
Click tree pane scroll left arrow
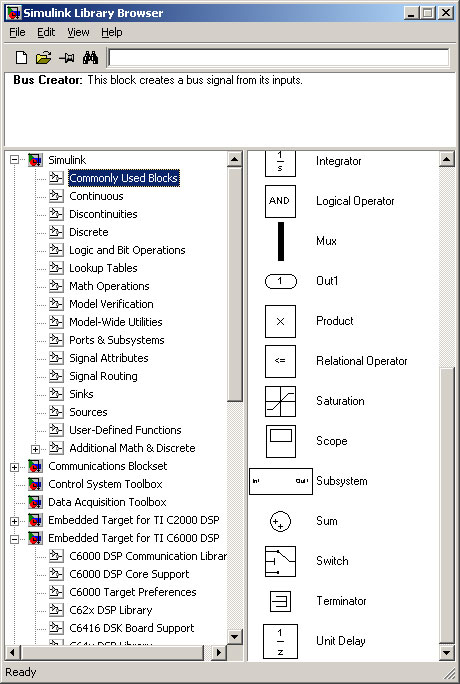(x=12, y=653)
